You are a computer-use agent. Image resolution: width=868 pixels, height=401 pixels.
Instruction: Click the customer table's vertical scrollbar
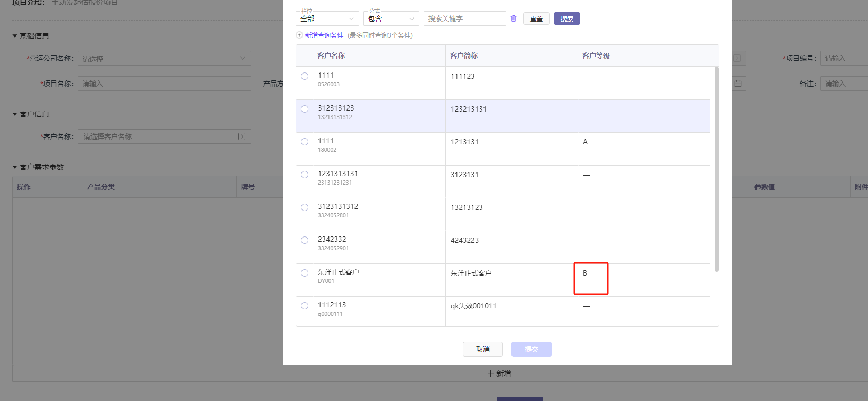[716, 169]
